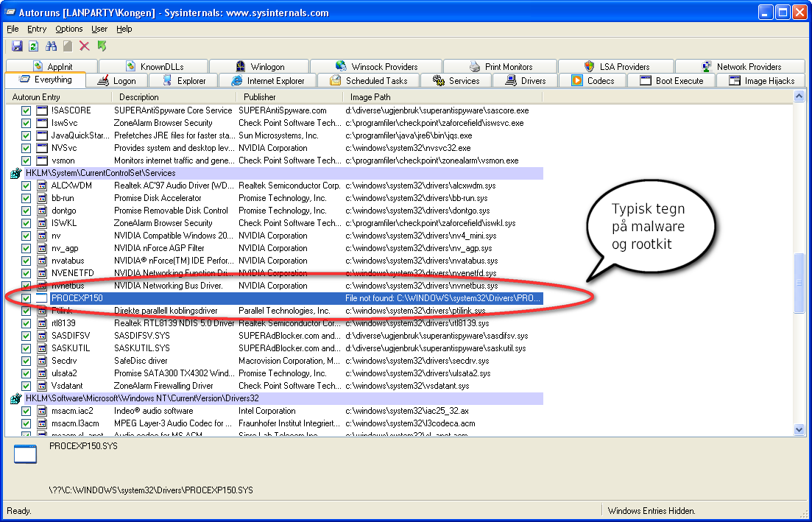Click the green Jump to icon

click(102, 46)
